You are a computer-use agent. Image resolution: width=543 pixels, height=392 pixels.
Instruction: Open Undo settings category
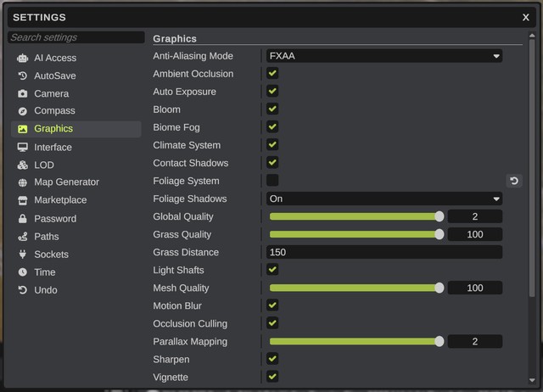pyautogui.click(x=76, y=290)
